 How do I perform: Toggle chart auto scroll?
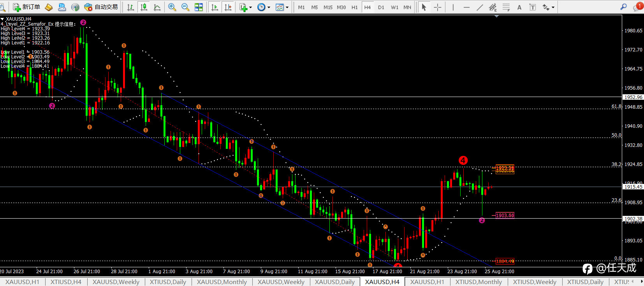pos(215,7)
